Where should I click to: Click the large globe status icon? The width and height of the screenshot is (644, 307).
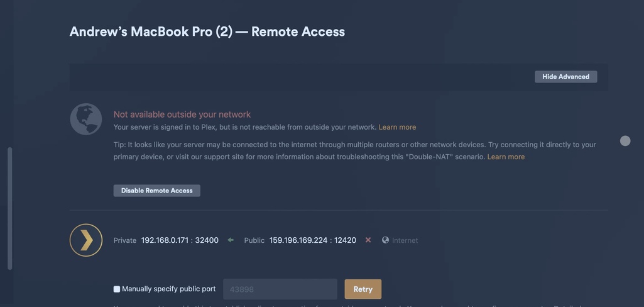coord(86,120)
